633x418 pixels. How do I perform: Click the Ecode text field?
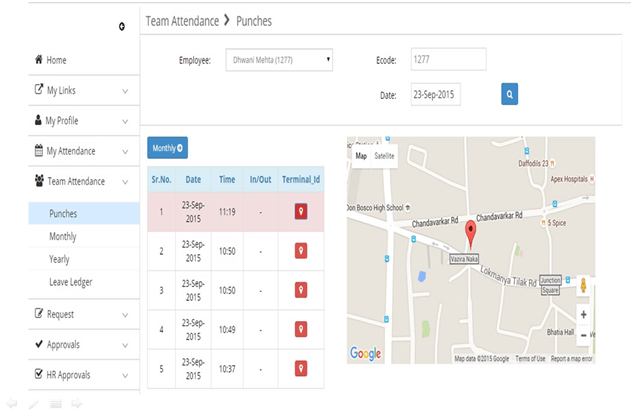[x=447, y=60]
